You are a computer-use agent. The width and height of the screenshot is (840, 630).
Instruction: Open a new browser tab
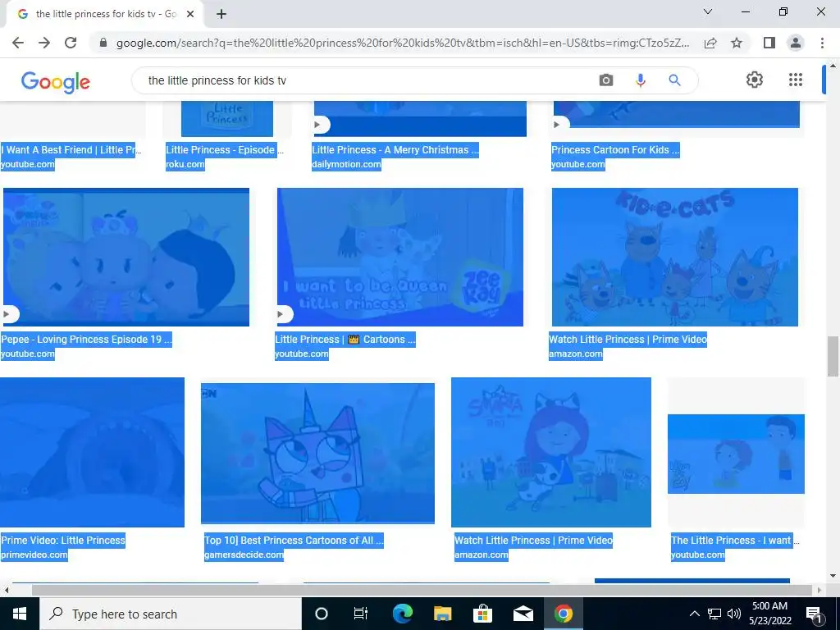221,14
